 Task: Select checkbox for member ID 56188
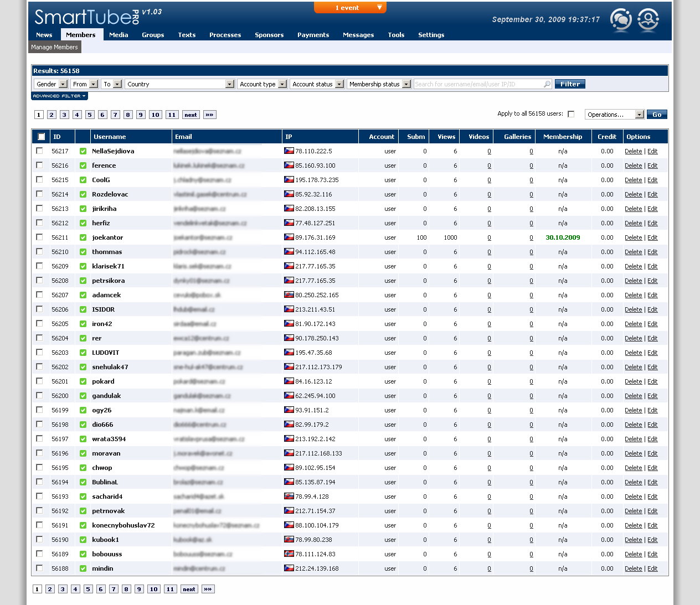point(39,568)
